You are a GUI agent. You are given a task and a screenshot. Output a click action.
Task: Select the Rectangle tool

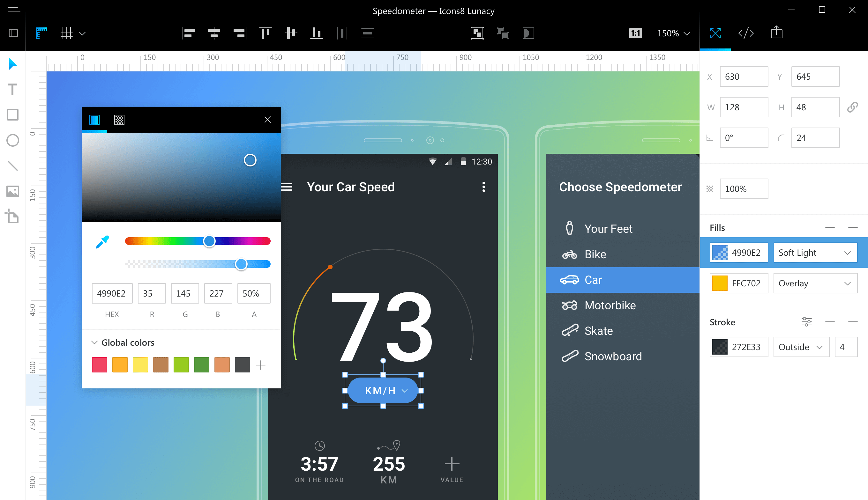pos(13,114)
